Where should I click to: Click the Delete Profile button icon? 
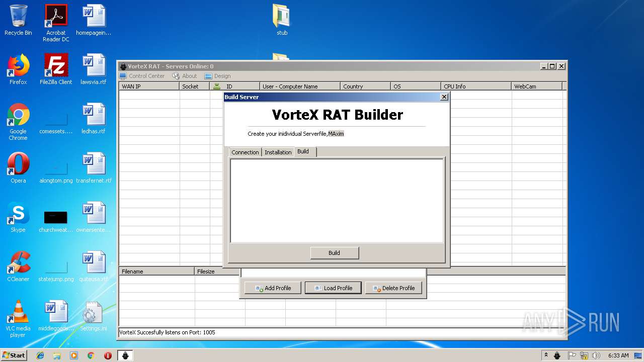point(377,288)
